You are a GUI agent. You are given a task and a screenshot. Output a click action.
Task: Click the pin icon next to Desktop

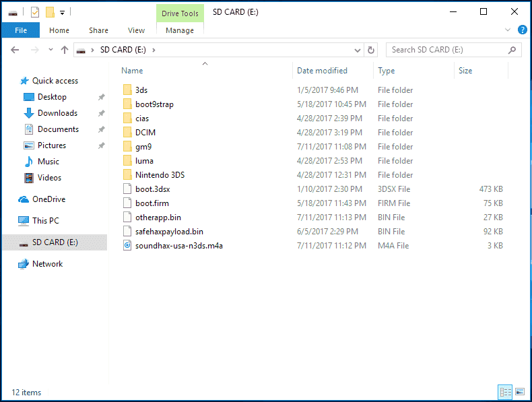101,97
